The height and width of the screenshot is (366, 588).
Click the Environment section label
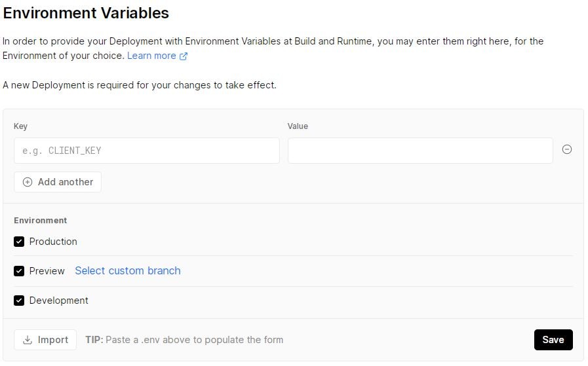click(40, 221)
